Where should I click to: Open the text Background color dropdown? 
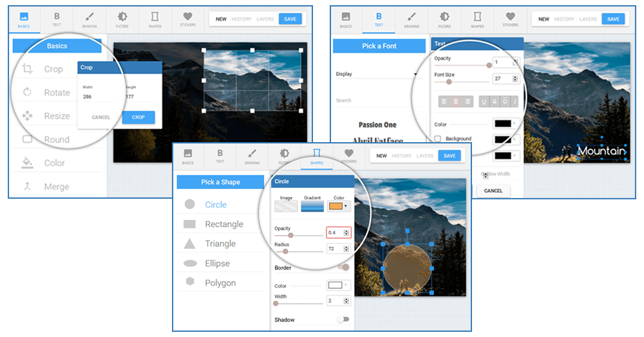(x=505, y=140)
